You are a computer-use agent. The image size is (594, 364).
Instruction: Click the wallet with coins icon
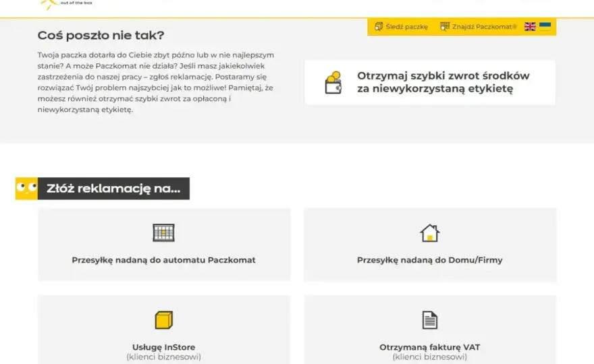coord(333,82)
